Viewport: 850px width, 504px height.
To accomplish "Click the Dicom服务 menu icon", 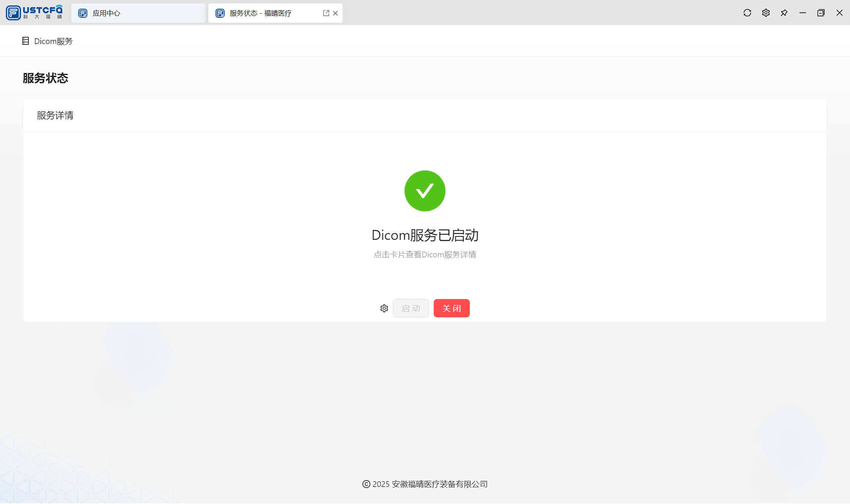I will tap(25, 41).
